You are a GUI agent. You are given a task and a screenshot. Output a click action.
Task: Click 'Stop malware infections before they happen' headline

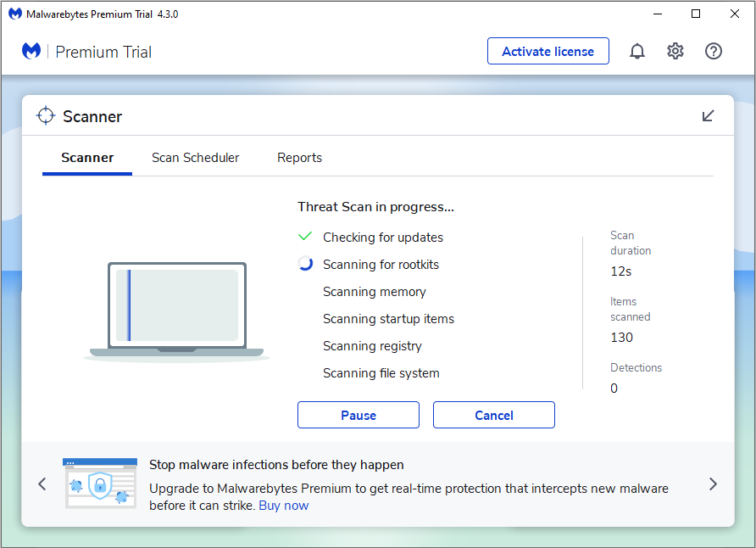click(276, 465)
